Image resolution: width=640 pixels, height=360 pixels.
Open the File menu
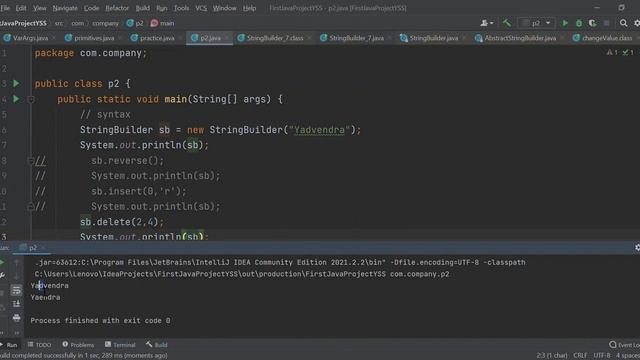(x=5, y=8)
